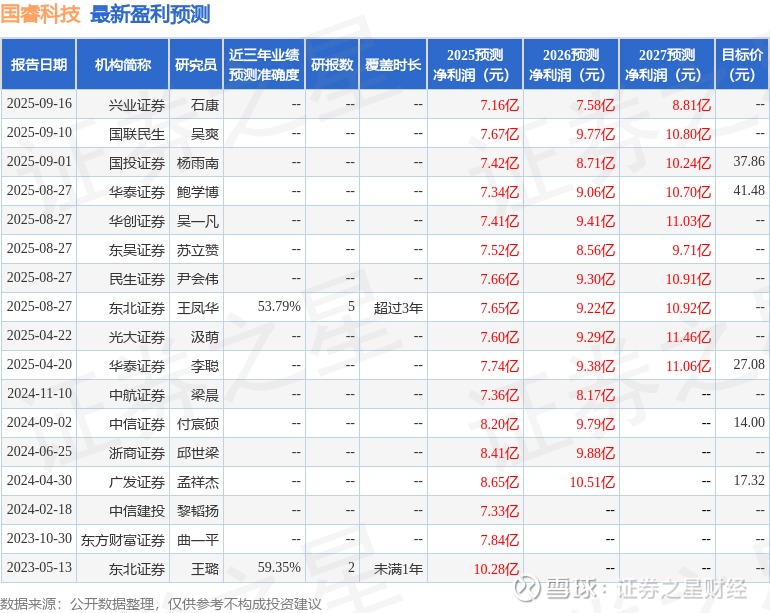Click analyst name 石康

point(204,105)
